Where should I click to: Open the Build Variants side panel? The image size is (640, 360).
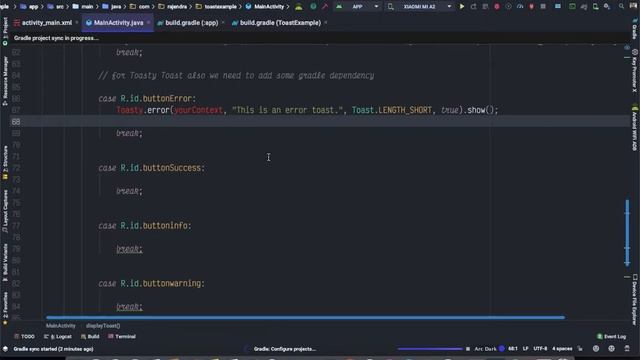coord(5,262)
